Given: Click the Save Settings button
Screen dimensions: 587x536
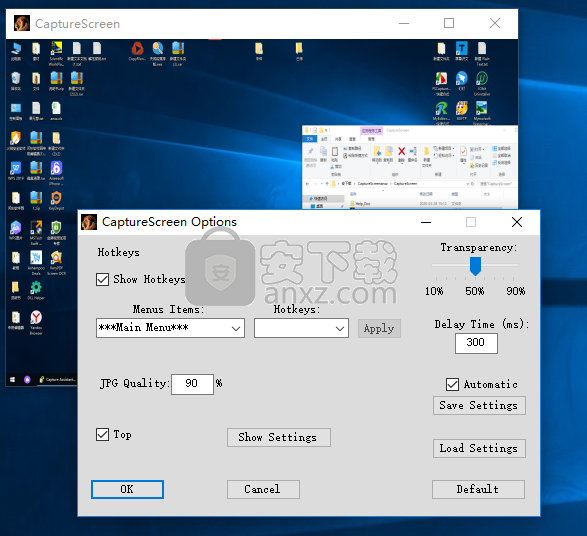Looking at the screenshot, I should pyautogui.click(x=479, y=405).
